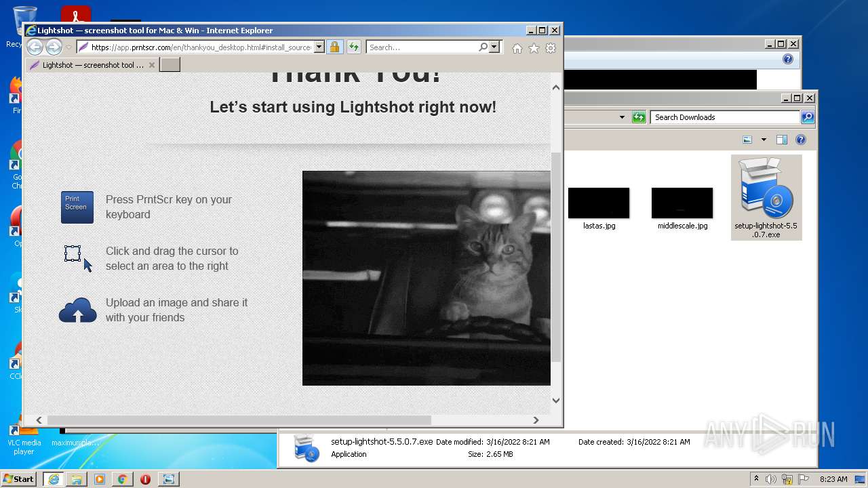Open help in the Downloads window

click(x=801, y=140)
